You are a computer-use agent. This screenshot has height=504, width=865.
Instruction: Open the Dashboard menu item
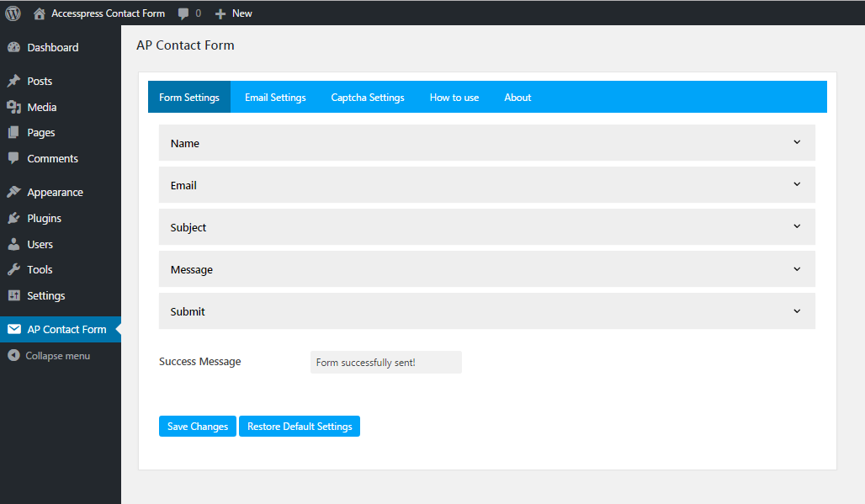pyautogui.click(x=53, y=47)
